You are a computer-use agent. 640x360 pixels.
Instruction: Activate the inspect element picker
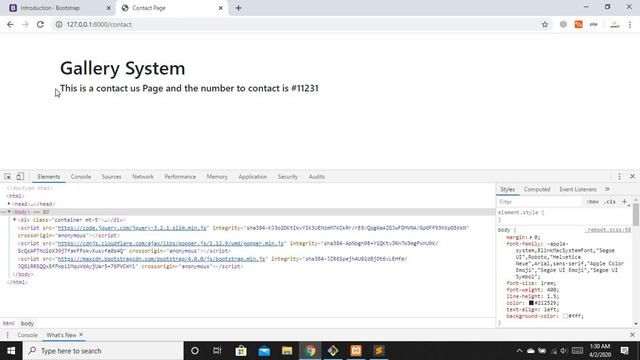tap(8, 176)
